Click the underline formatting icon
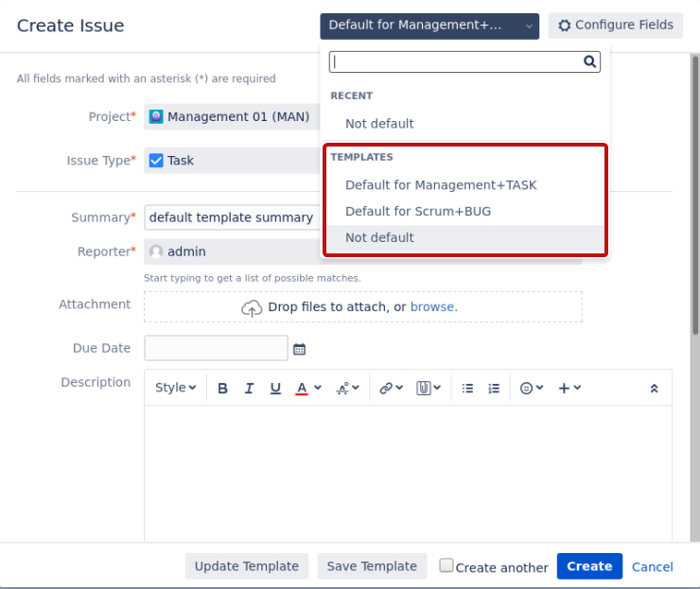The image size is (700, 589). (x=275, y=388)
